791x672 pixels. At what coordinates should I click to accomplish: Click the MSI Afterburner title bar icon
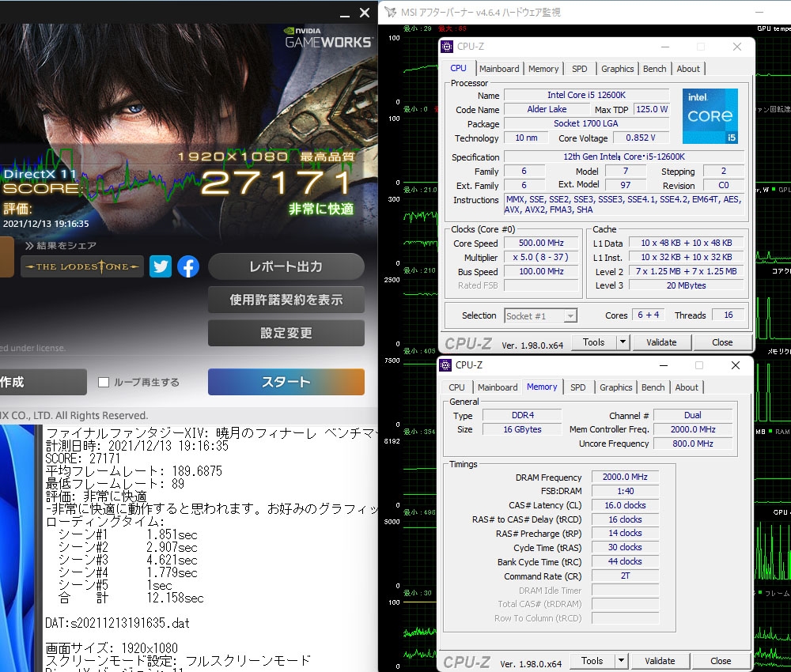pyautogui.click(x=391, y=12)
